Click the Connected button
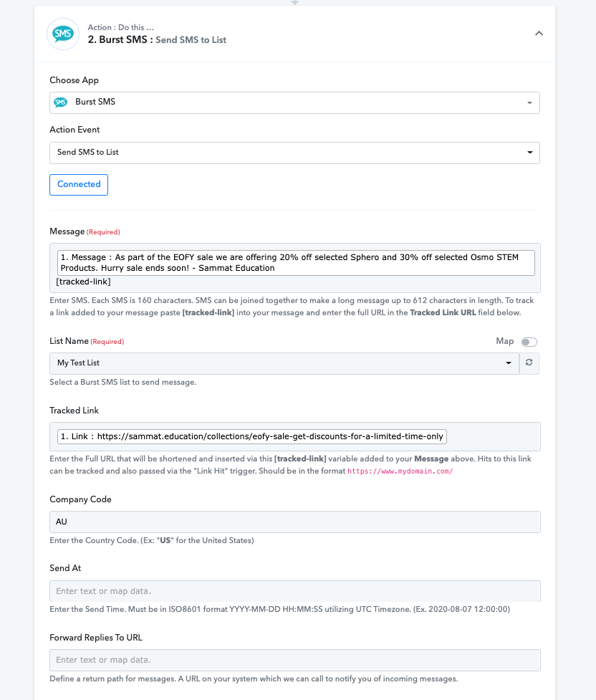This screenshot has width=596, height=700. 79,185
